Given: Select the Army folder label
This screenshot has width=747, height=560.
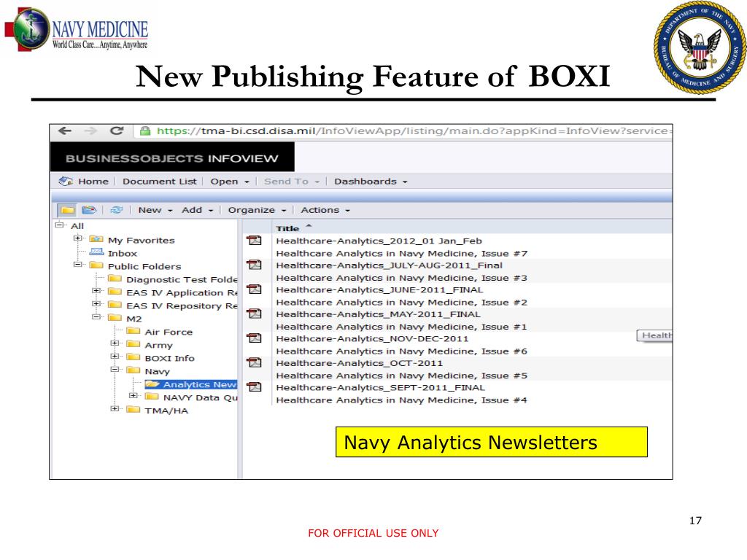Looking at the screenshot, I should click(x=158, y=345).
